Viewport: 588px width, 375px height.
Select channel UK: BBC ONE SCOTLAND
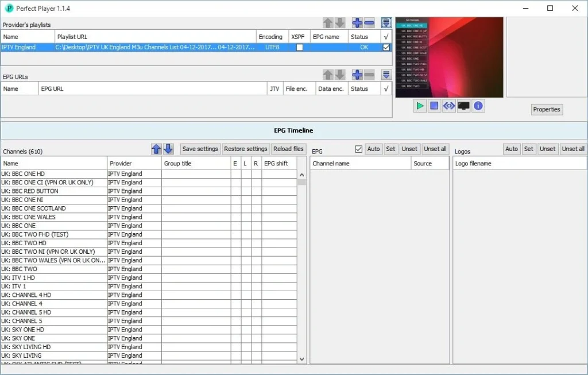[54, 208]
